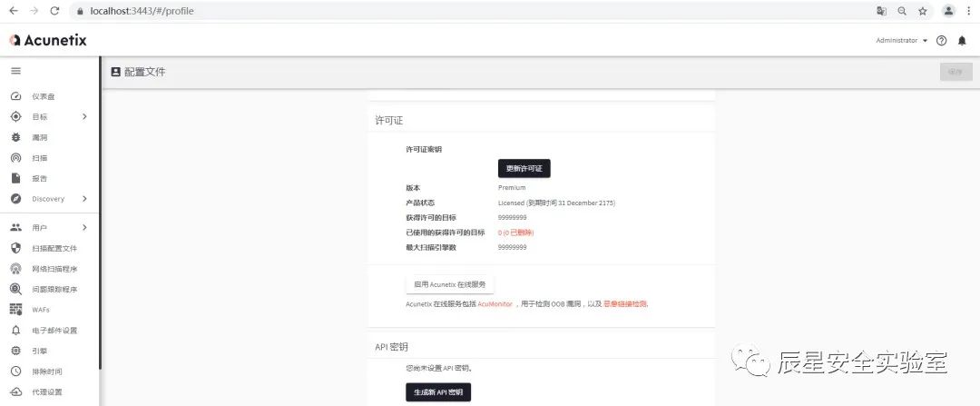
Task: Open the vulnerabilities (漏洞) bug icon
Action: 16,138
